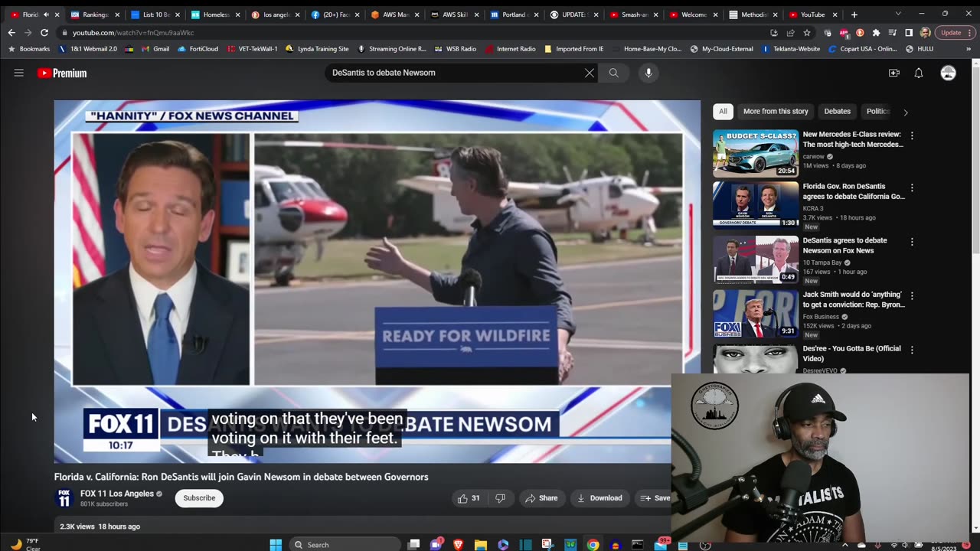This screenshot has width=980, height=551.
Task: Open the Windows Start button
Action: point(276,544)
